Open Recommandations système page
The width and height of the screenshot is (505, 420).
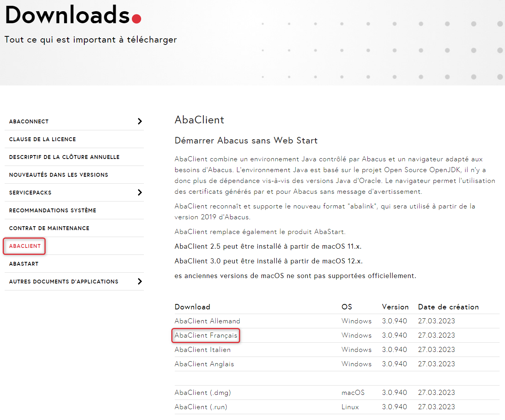pos(53,210)
